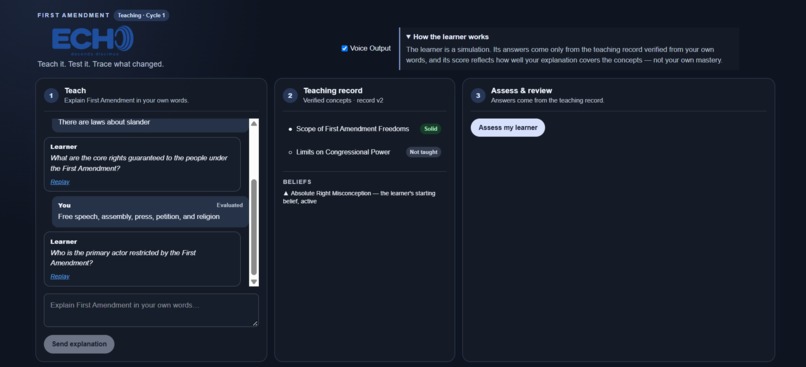Click the step 3 Assess & review number icon
Image resolution: width=806 pixels, height=367 pixels.
478,96
